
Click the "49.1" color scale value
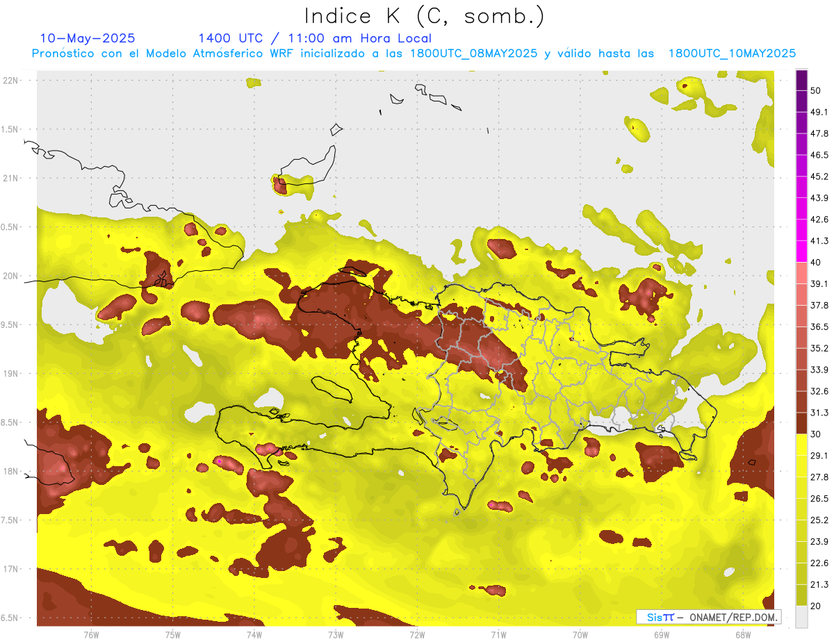click(x=820, y=112)
